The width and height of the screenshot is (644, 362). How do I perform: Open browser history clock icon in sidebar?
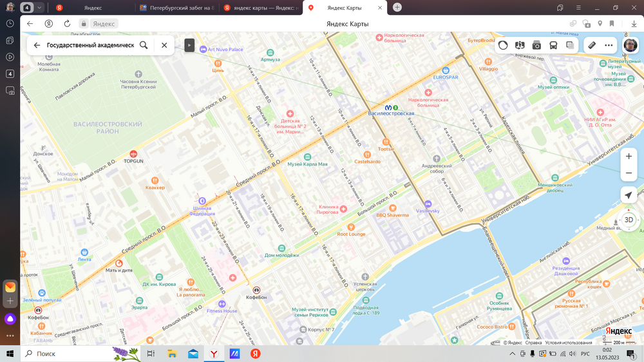click(10, 24)
